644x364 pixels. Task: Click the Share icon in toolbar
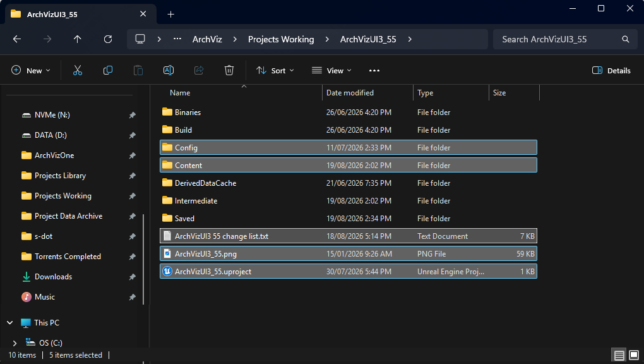(199, 70)
